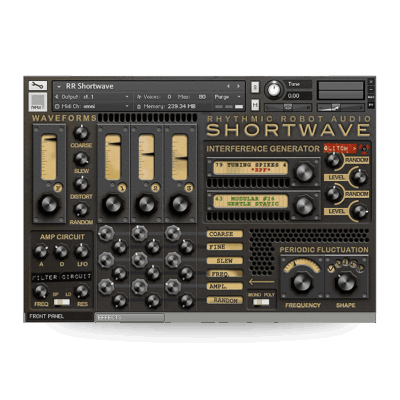Viewport: 400px width, 400px height.
Task: Click the Filter Circuit RES knob
Action: (82, 291)
